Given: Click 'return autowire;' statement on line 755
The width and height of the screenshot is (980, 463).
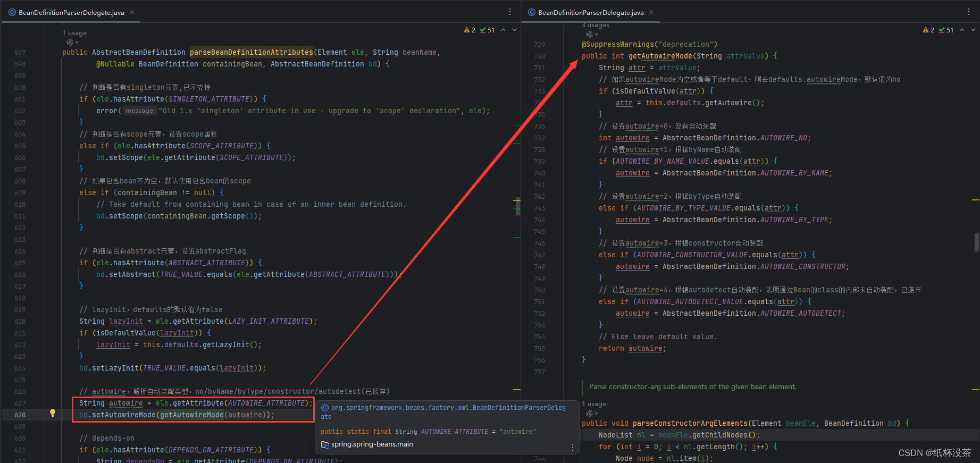Looking at the screenshot, I should (632, 348).
